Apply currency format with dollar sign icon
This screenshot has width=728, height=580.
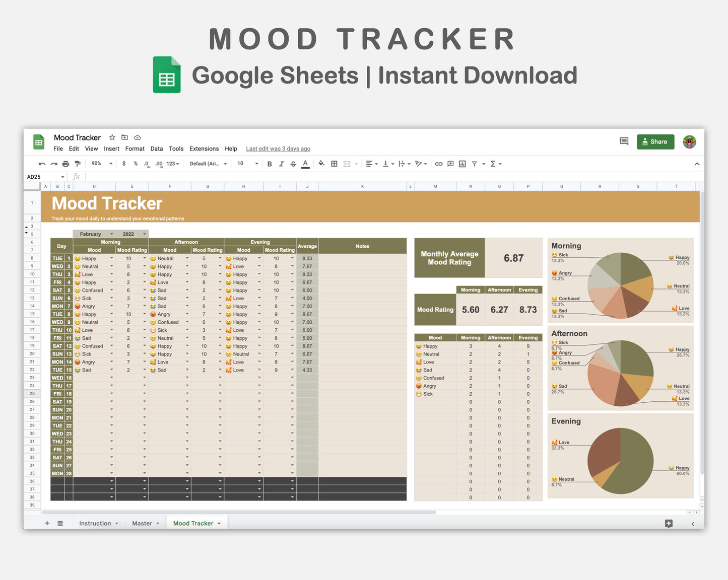click(124, 164)
